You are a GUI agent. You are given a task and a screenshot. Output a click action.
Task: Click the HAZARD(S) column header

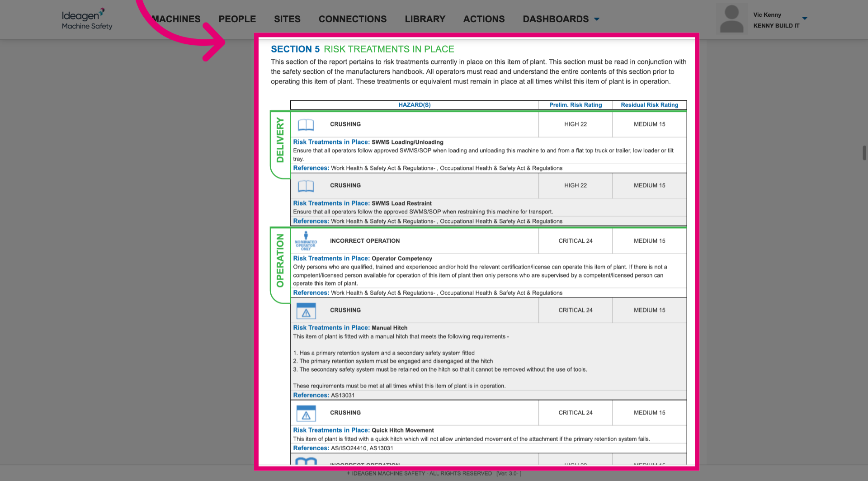click(x=415, y=105)
